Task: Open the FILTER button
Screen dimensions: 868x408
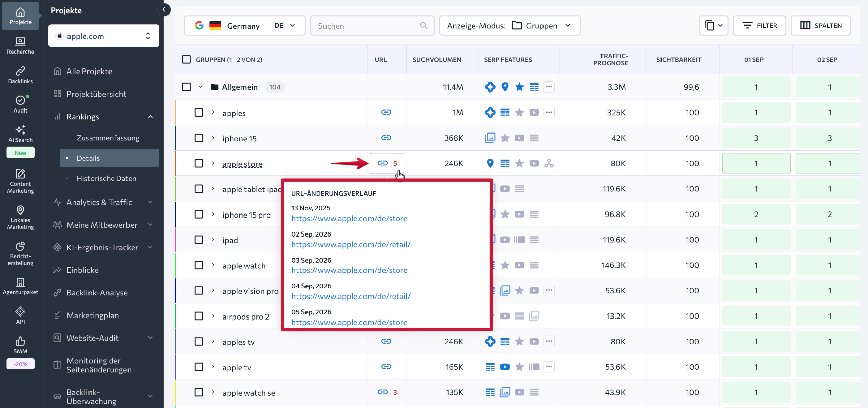Action: [759, 26]
